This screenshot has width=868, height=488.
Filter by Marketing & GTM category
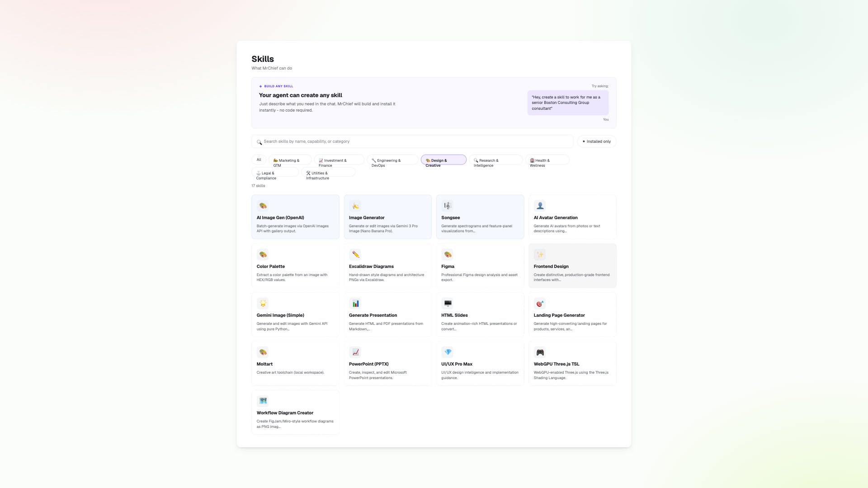290,160
